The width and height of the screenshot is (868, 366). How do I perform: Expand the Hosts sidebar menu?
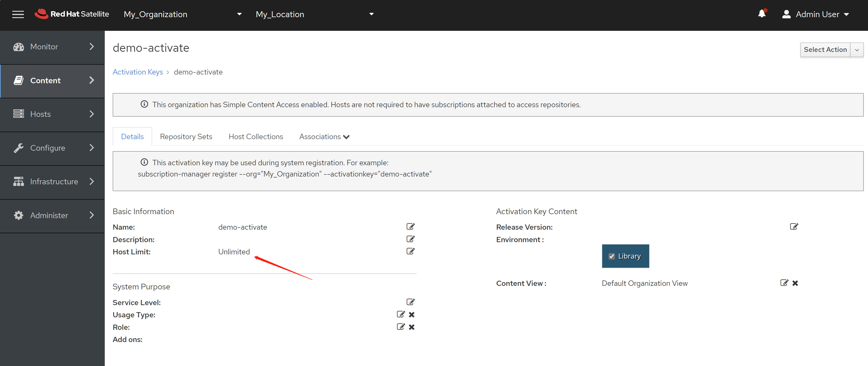click(52, 114)
